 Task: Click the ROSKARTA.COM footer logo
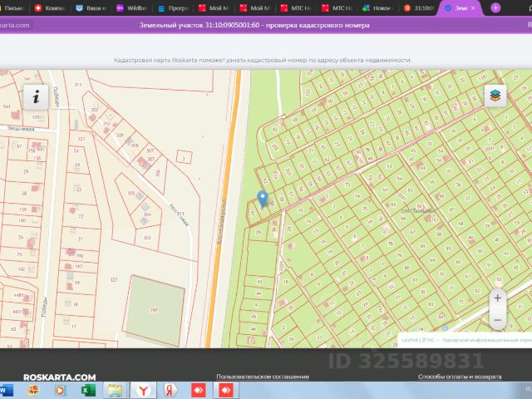[60, 377]
